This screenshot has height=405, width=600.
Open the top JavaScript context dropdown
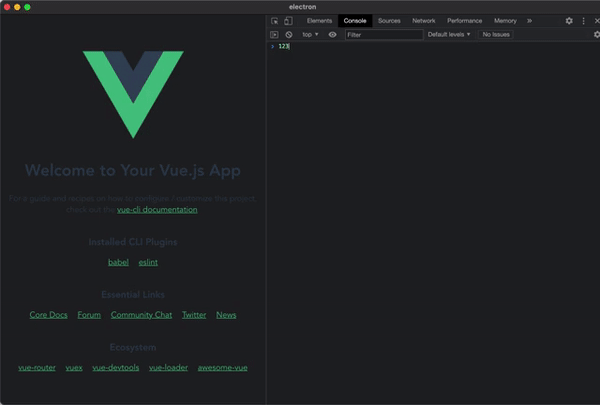click(310, 34)
